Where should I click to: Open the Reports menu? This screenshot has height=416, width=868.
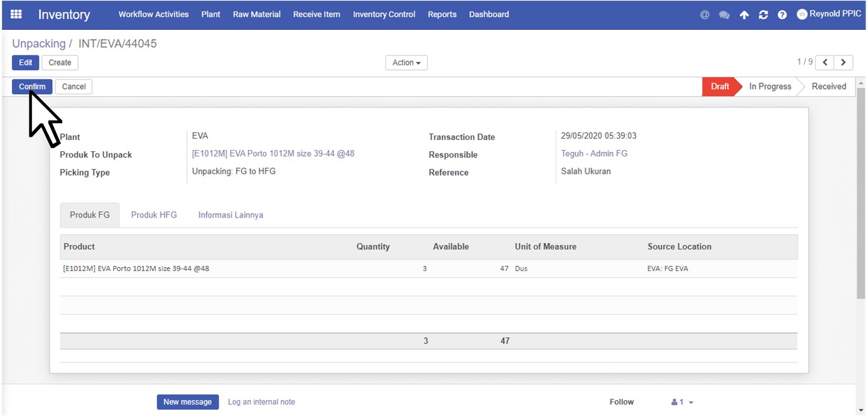click(x=442, y=14)
